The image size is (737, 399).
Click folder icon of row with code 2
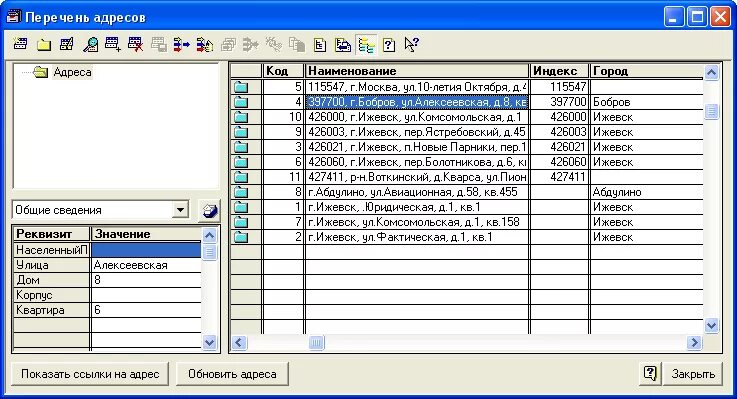(x=241, y=237)
